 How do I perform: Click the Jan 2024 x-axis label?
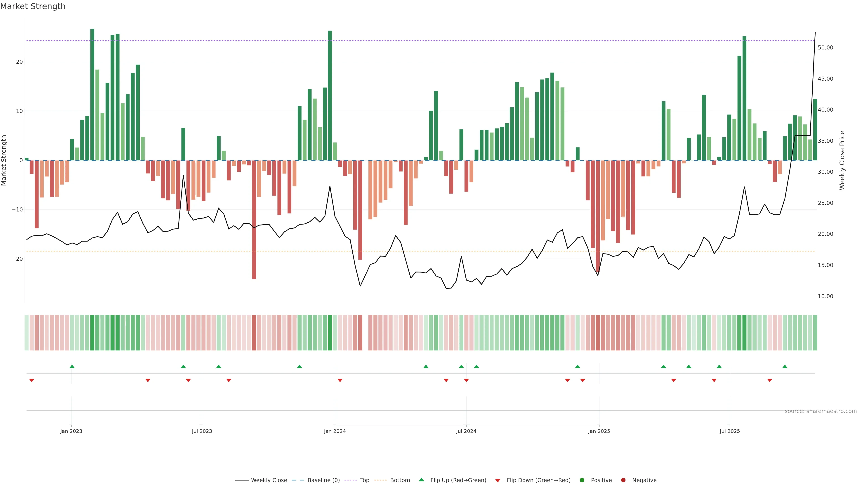(x=335, y=431)
